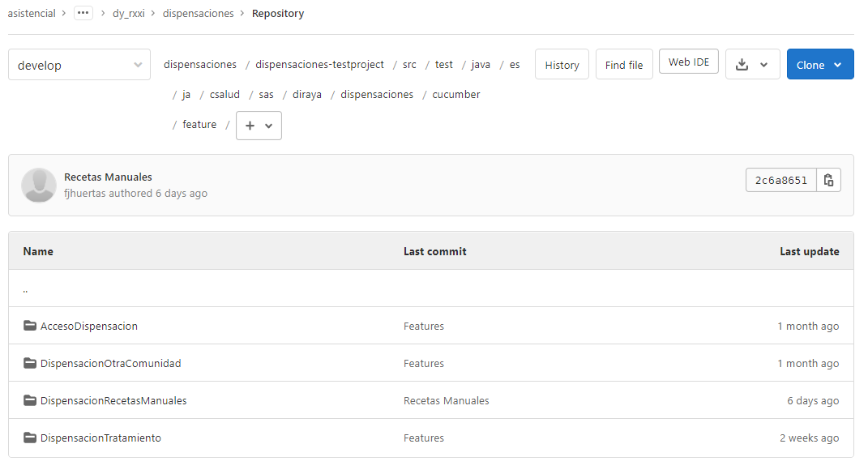Open the DispensacionTratamiento folder
This screenshot has width=868, height=474.
pos(100,438)
